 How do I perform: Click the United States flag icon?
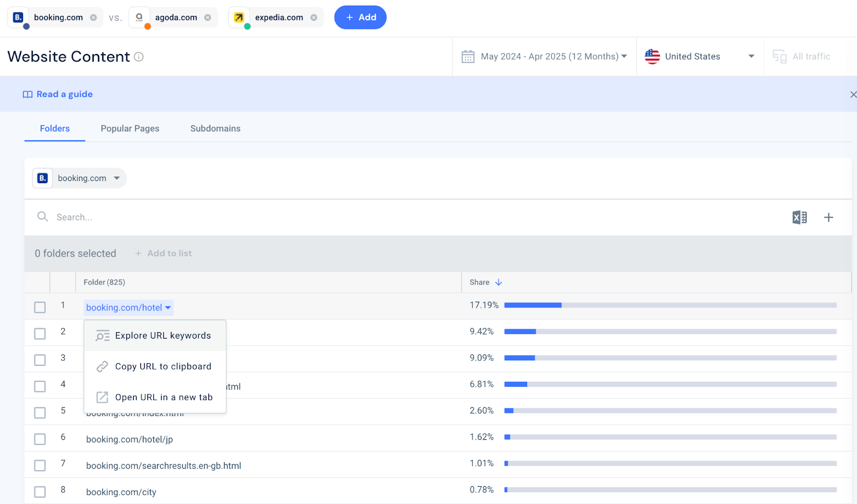click(652, 56)
